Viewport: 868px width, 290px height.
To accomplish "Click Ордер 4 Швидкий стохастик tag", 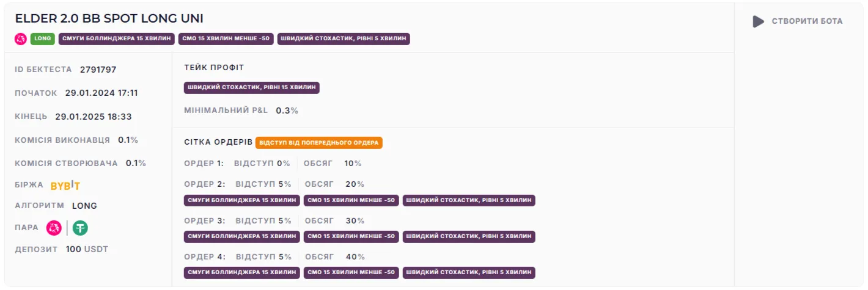I will 469,272.
